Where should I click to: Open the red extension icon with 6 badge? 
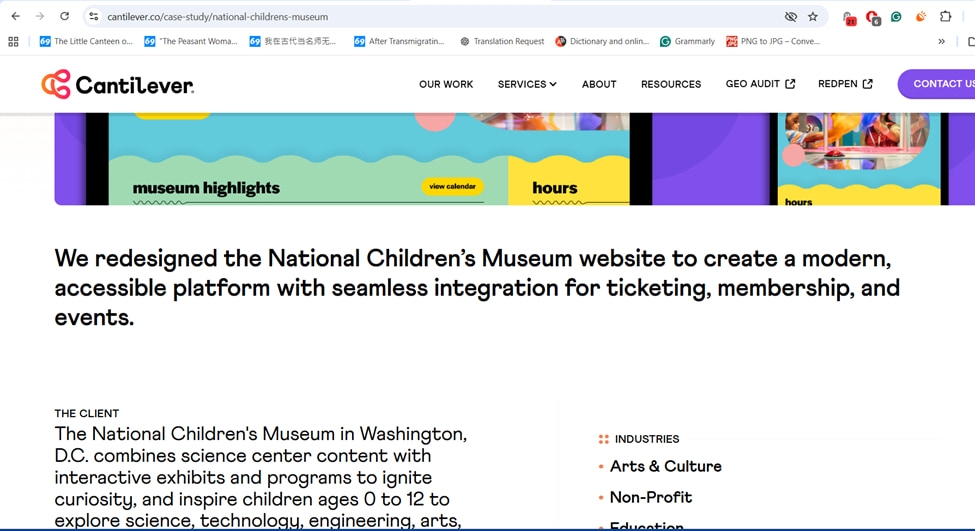coord(872,17)
